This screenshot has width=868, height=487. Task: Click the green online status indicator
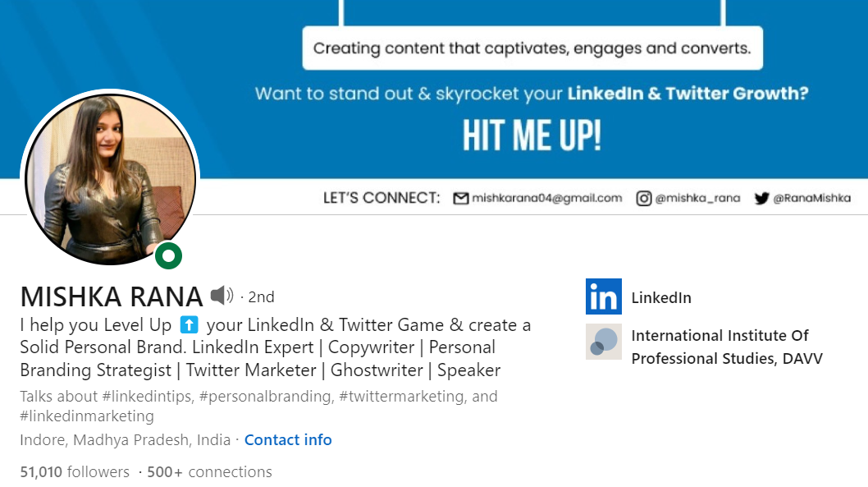[168, 256]
